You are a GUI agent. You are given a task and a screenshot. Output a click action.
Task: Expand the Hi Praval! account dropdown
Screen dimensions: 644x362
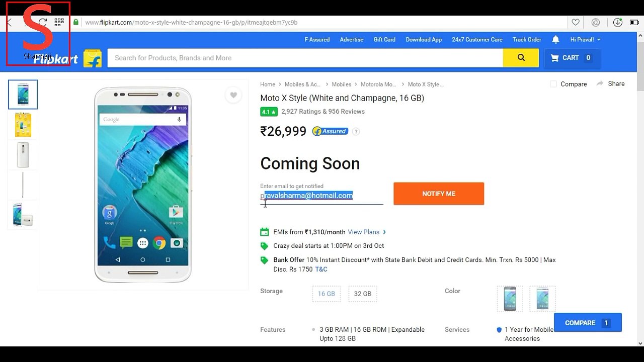click(585, 39)
